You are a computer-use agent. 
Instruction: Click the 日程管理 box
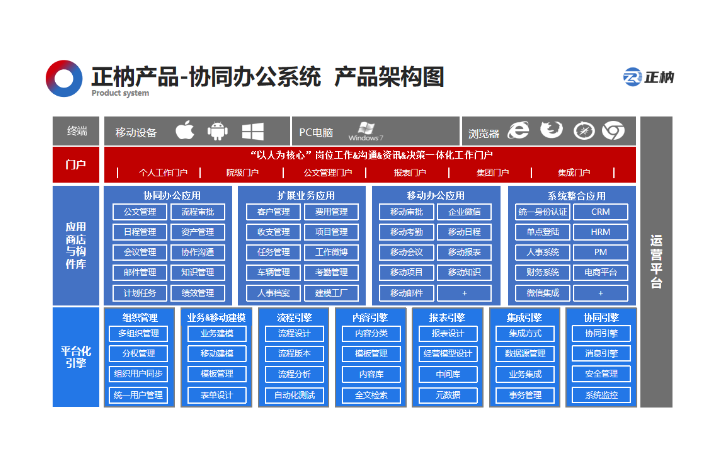(140, 232)
